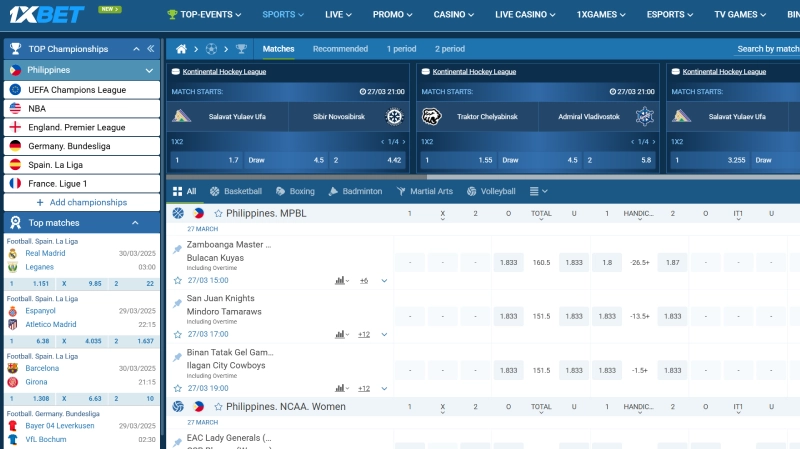Viewport: 800px width, 449px height.
Task: Click basketball icon beside Philippines. MPBL
Action: point(178,213)
